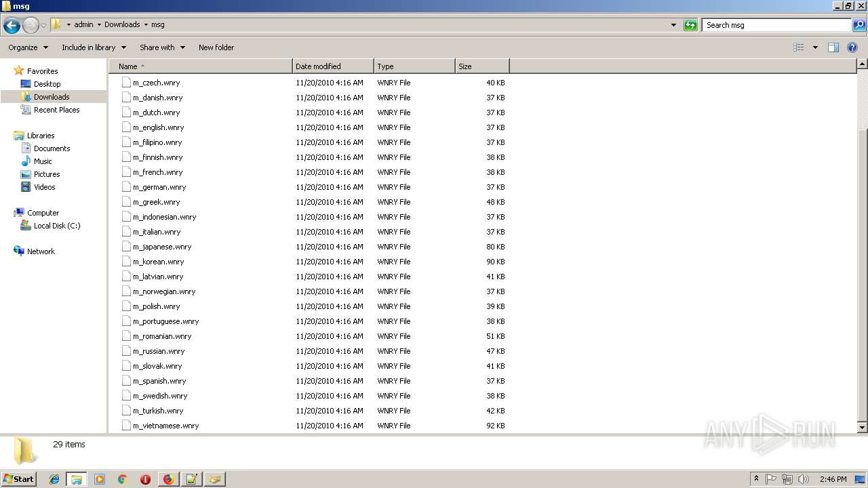This screenshot has width=868, height=488.
Task: Open the recent pages dropdown arrow
Action: point(43,26)
